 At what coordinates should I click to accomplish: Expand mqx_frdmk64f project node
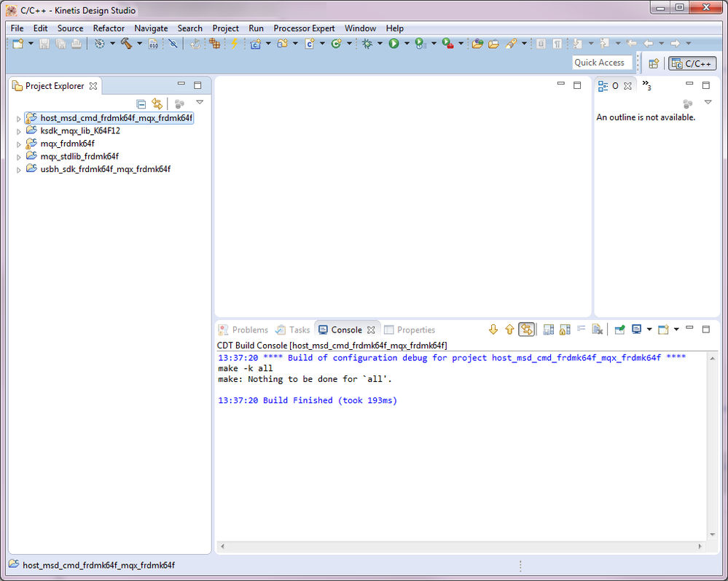point(18,144)
